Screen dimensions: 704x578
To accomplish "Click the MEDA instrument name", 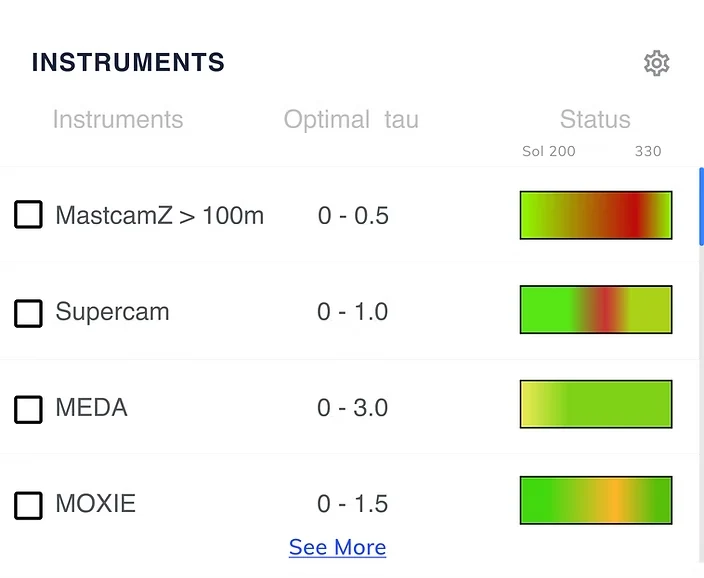I will click(91, 408).
